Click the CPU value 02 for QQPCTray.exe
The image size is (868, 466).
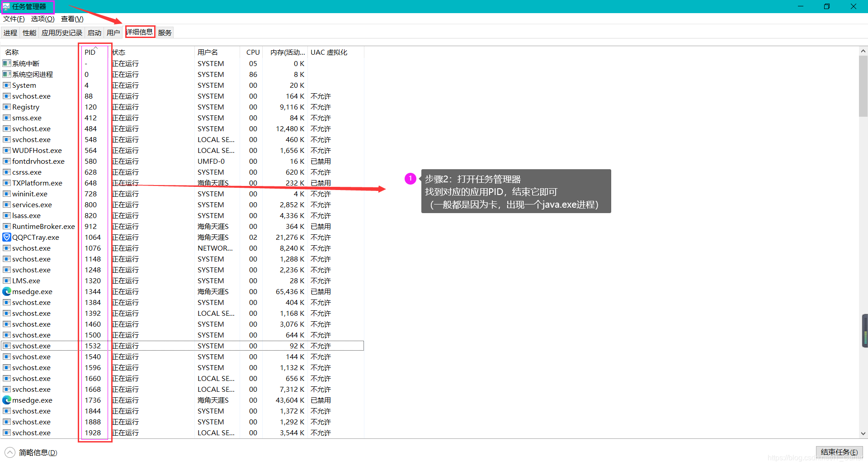click(x=253, y=237)
